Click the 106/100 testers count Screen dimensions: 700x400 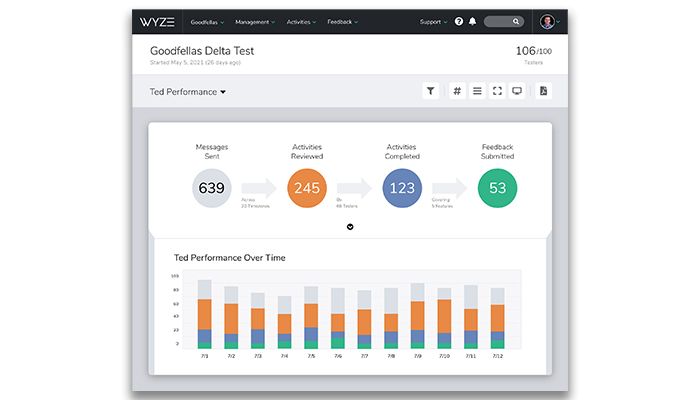[533, 51]
